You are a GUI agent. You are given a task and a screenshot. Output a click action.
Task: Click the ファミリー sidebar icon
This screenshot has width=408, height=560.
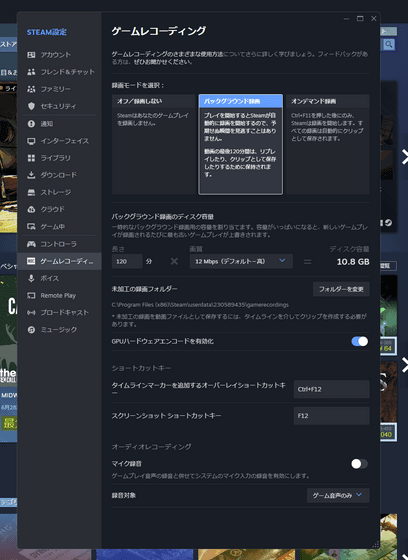pos(31,89)
